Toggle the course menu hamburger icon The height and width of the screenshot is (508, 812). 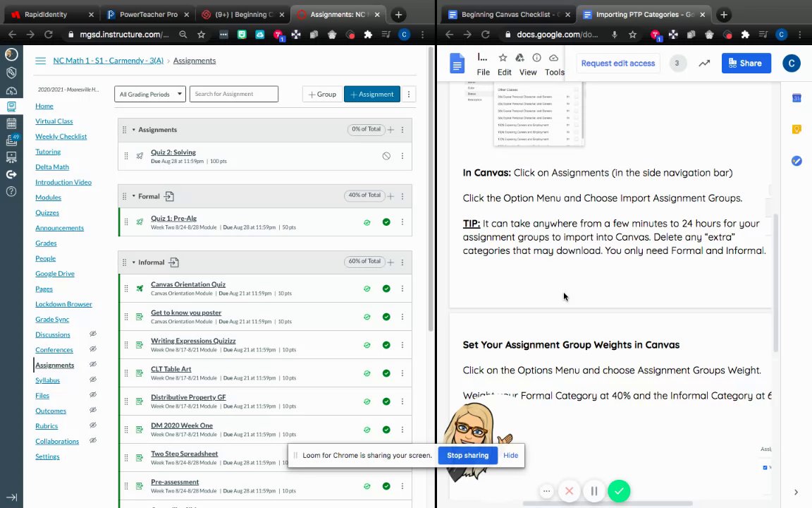40,61
